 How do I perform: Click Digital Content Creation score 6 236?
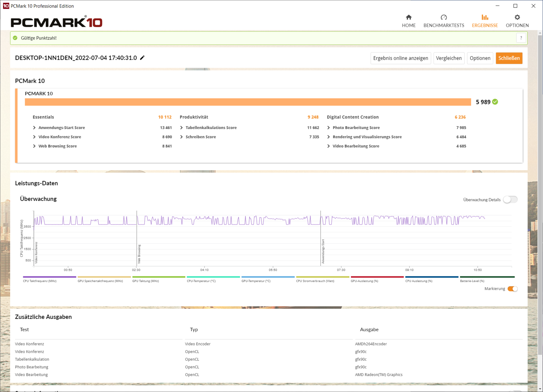460,117
